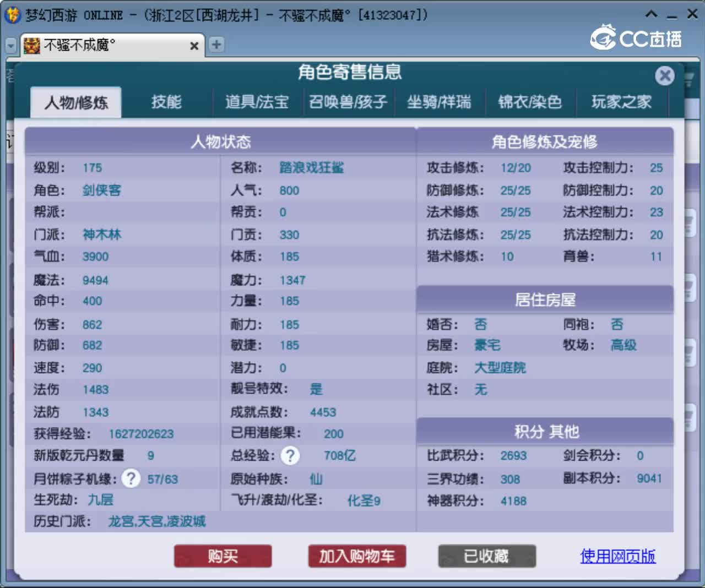705x588 pixels.
Task: Click the 已收藏 button
Action: pos(487,556)
